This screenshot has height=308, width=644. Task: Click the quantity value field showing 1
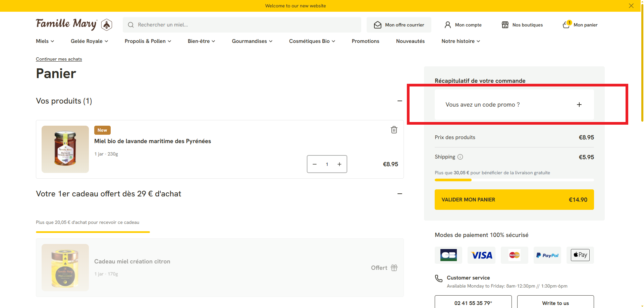327,164
